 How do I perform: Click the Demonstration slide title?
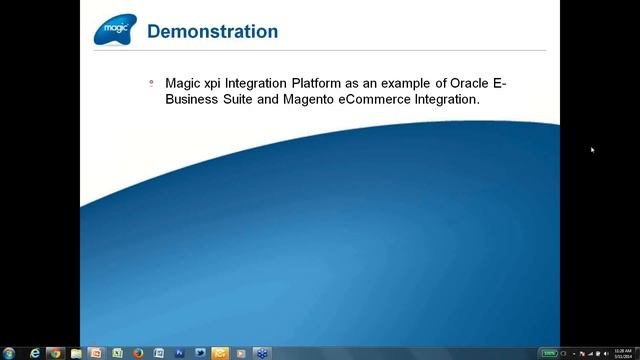[212, 31]
